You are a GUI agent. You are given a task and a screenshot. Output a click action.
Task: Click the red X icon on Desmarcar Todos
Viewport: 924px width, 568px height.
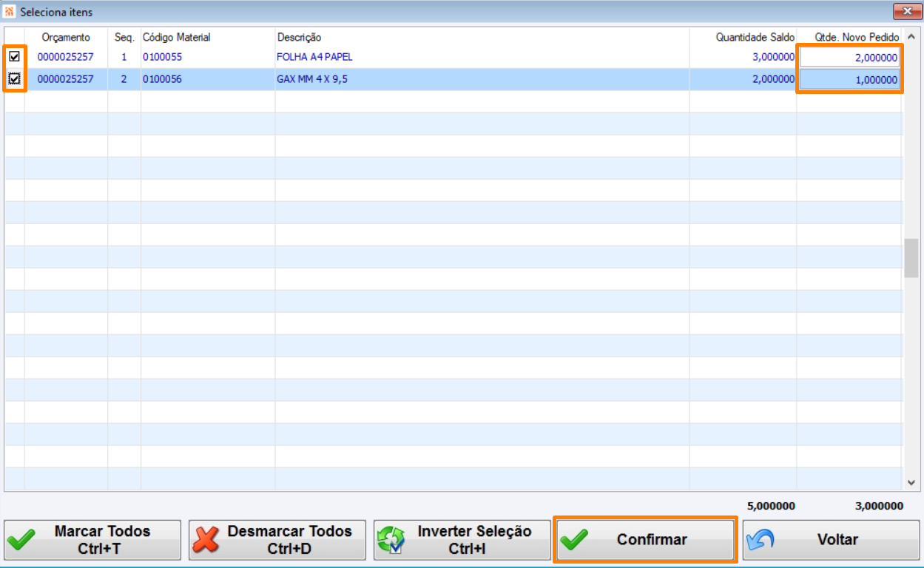[x=206, y=540]
